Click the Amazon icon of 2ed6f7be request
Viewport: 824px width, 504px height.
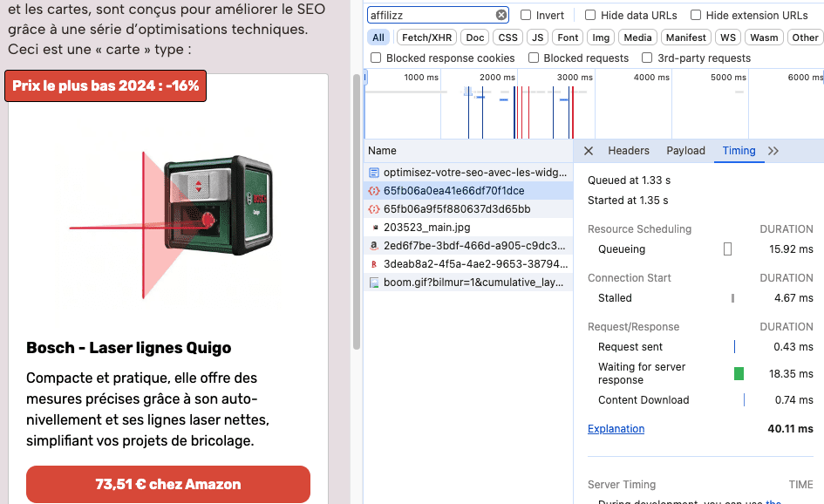pos(374,245)
